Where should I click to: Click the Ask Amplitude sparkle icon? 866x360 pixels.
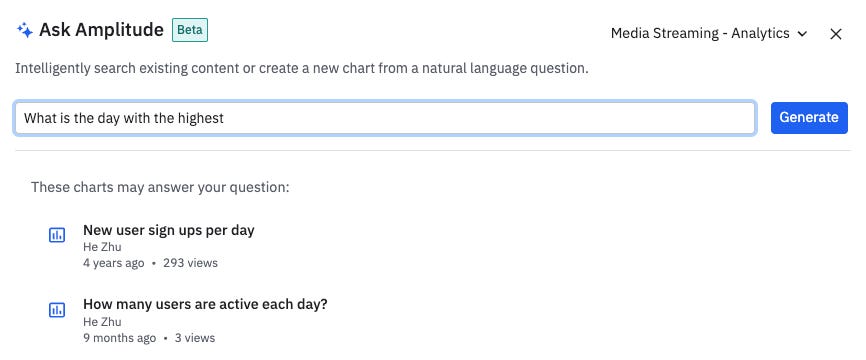coord(25,30)
